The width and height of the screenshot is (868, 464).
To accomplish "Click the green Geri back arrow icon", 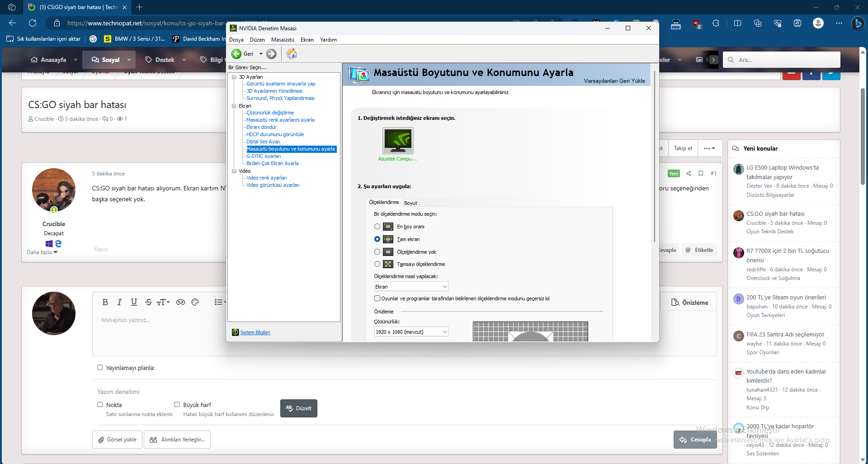I will pos(236,54).
